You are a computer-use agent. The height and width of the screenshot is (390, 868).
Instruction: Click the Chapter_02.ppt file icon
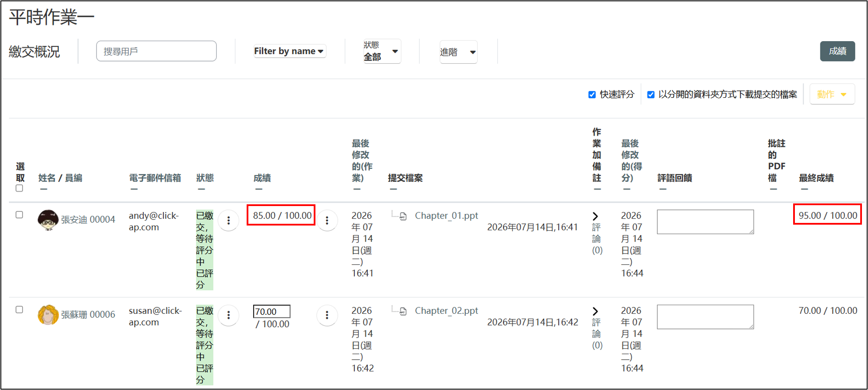[403, 311]
